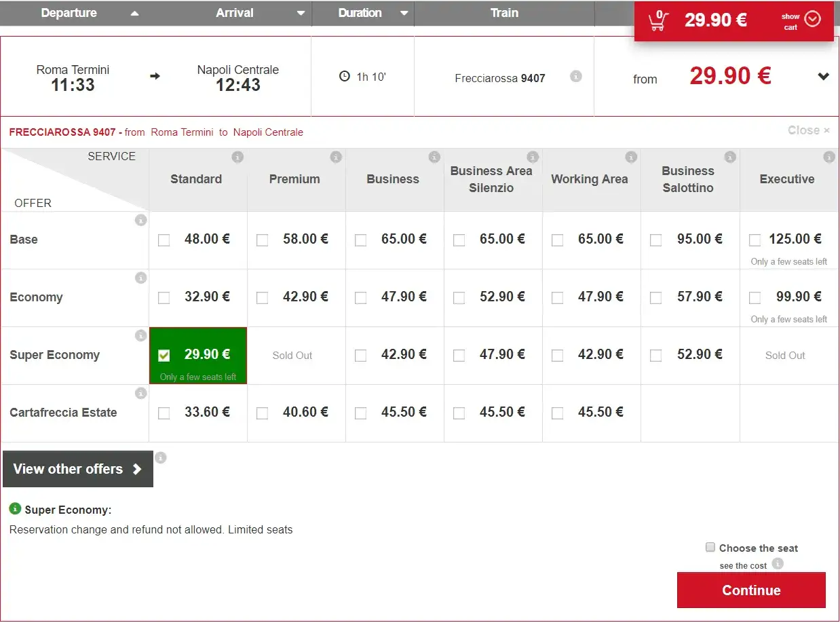Show info for Working Area service
The height and width of the screenshot is (623, 840).
click(x=631, y=157)
